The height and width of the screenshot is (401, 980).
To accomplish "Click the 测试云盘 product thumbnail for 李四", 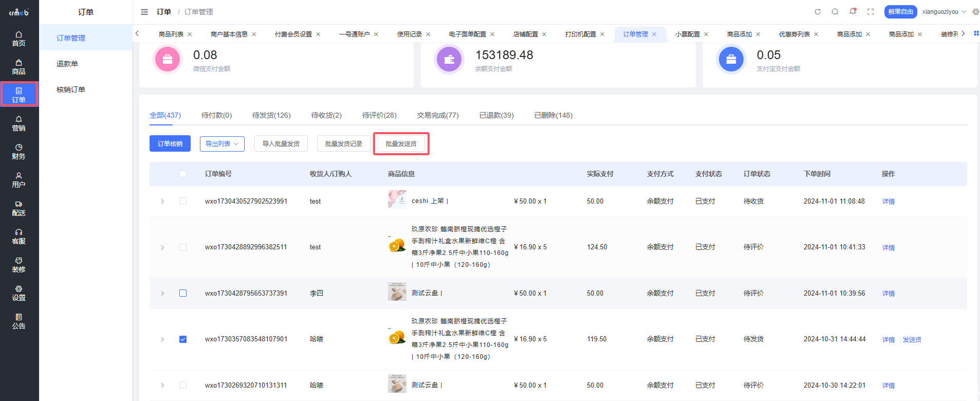I will [x=397, y=292].
